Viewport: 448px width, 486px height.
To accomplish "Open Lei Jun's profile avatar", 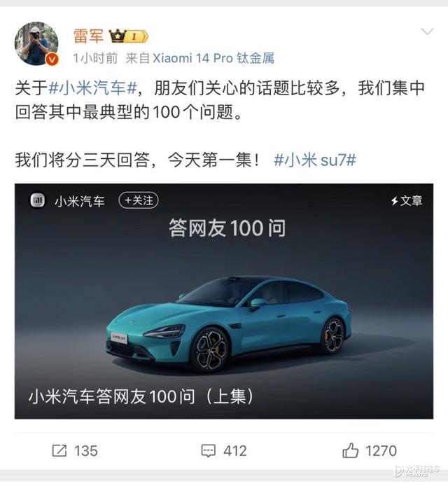I will tap(36, 43).
